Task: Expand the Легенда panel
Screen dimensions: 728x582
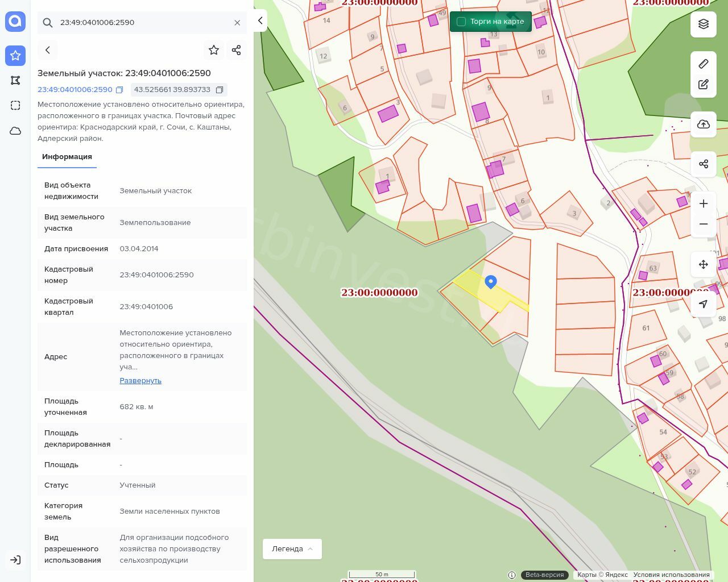Action: pyautogui.click(x=292, y=548)
